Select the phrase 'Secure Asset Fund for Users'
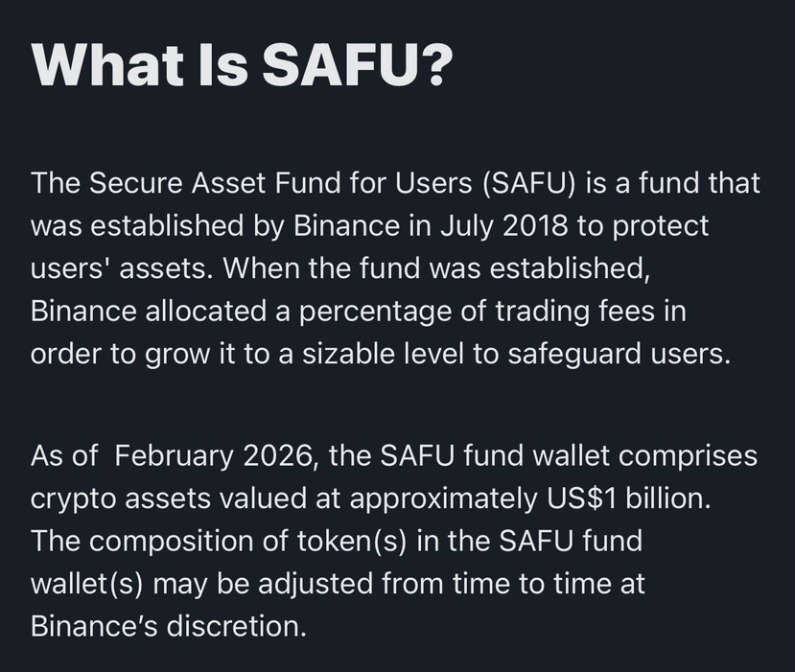The width and height of the screenshot is (795, 672). [281, 183]
